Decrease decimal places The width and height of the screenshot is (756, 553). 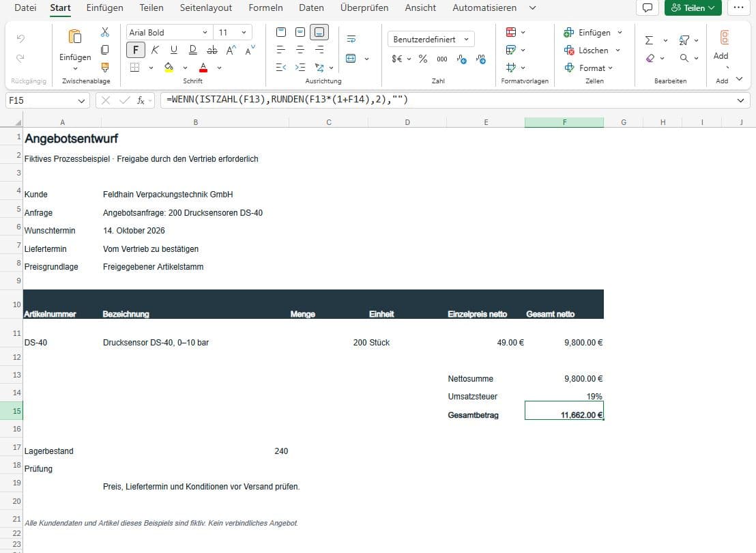(x=481, y=59)
